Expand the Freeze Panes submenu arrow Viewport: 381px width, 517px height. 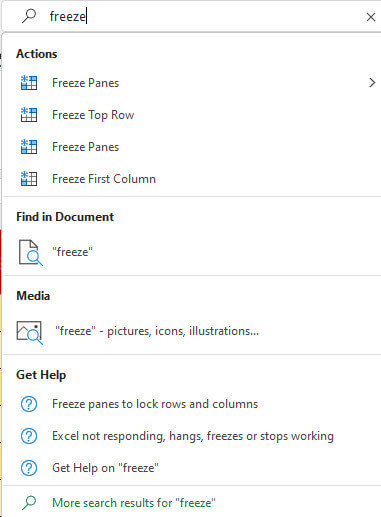pyautogui.click(x=372, y=83)
